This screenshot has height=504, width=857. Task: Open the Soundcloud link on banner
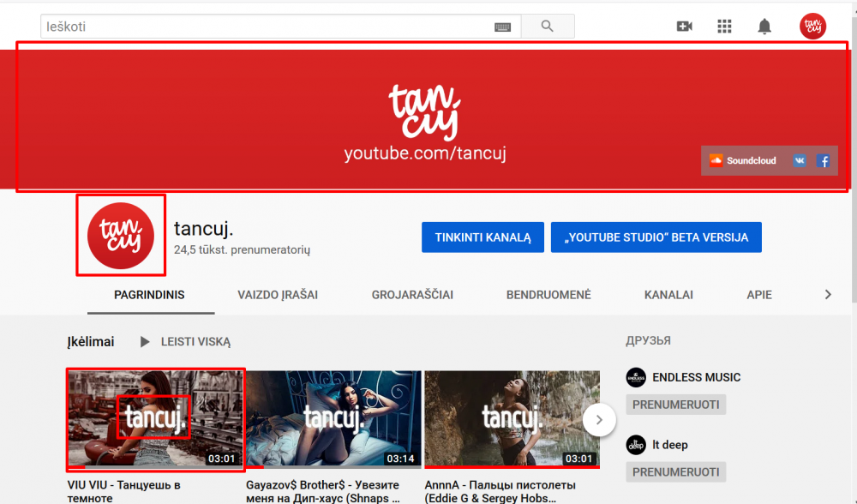pos(743,160)
